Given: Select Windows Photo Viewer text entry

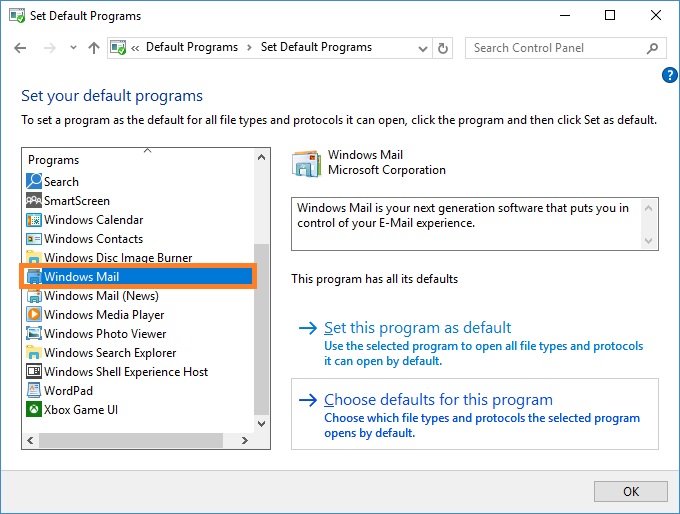Looking at the screenshot, I should [x=105, y=334].
